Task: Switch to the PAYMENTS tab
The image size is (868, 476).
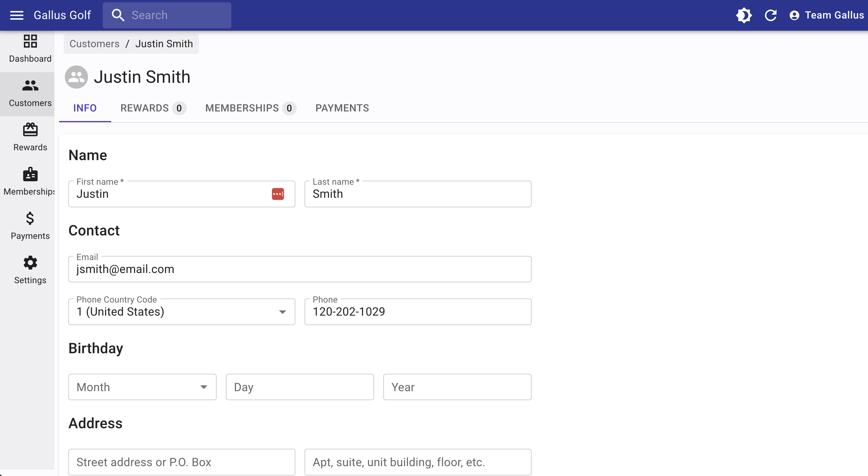Action: 342,108
